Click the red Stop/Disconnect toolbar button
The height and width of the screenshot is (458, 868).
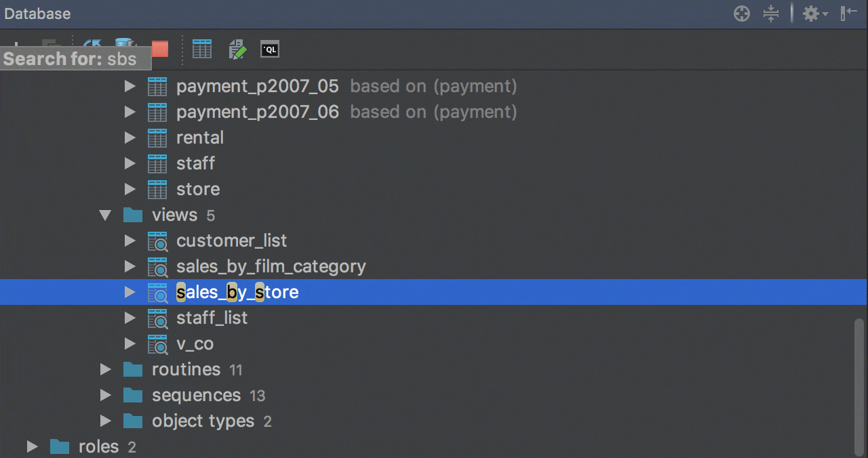coord(160,49)
